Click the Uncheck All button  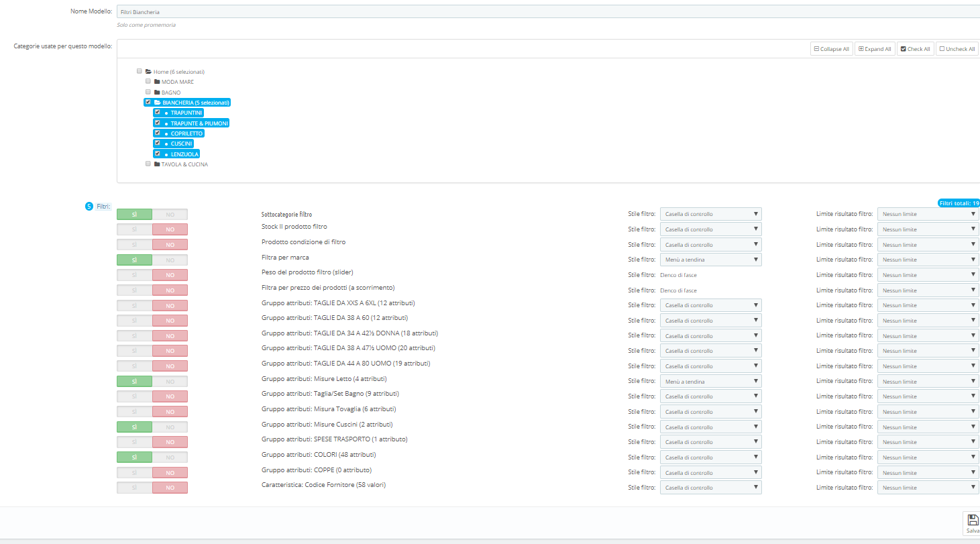point(957,49)
